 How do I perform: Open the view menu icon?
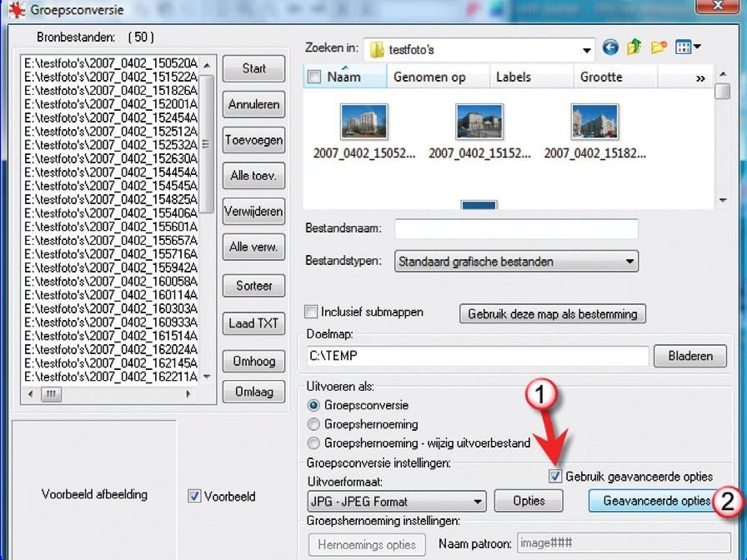click(x=688, y=47)
